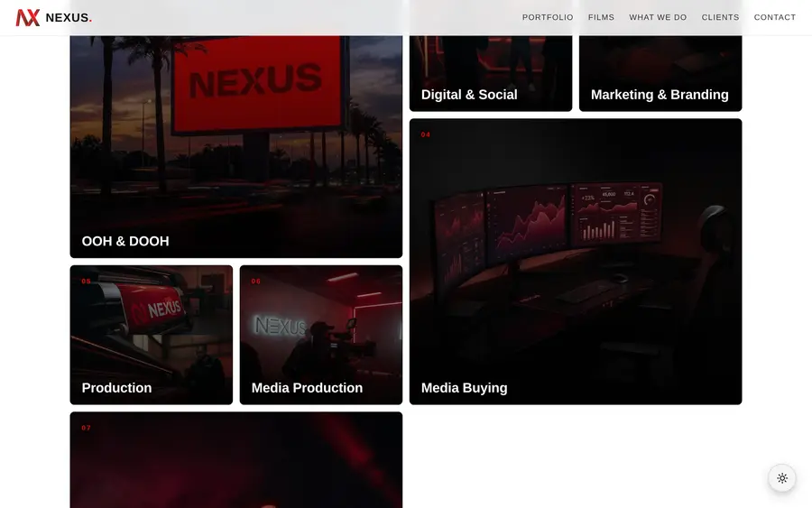Open the Media Buying card

pos(576,262)
